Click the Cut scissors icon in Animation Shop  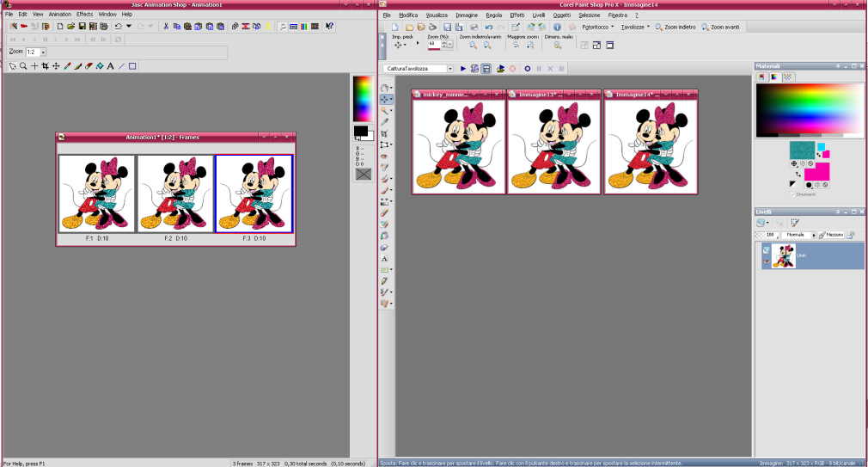click(x=166, y=26)
